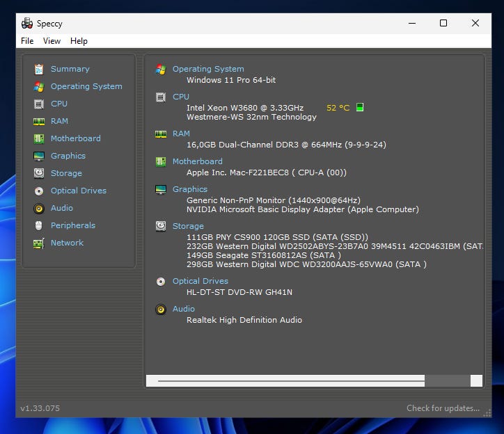504x434 pixels.
Task: Click the Graphics monitor icon in sidebar
Action: 39,156
